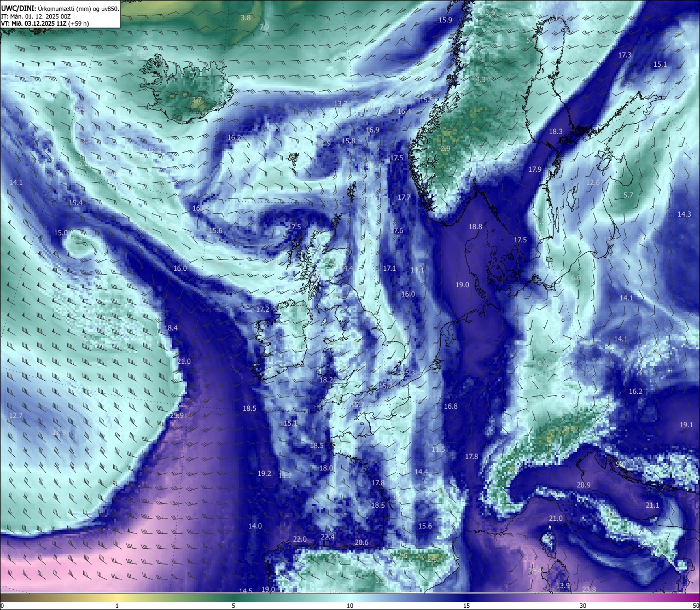Click the 22.4 value along Spain's north coast

[x=328, y=538]
